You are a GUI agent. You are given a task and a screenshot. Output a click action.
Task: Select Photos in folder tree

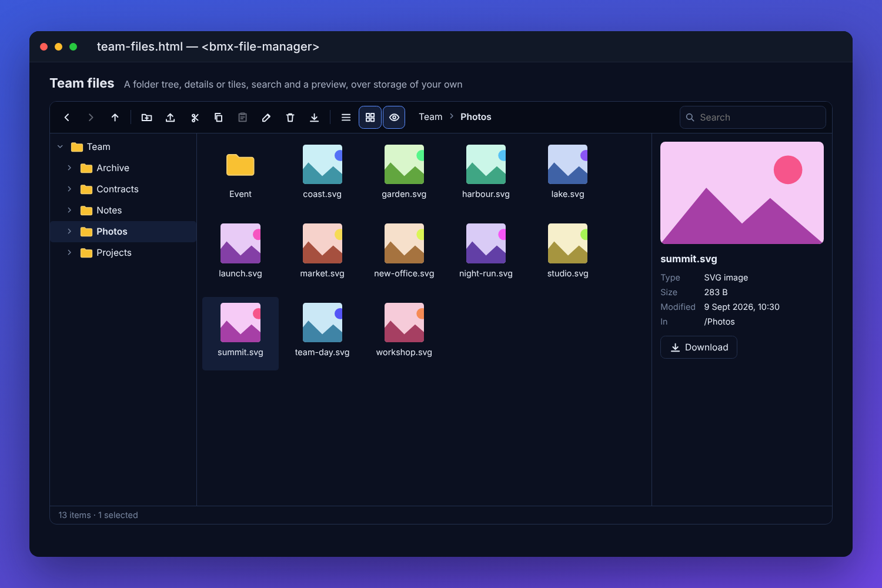click(x=123, y=232)
